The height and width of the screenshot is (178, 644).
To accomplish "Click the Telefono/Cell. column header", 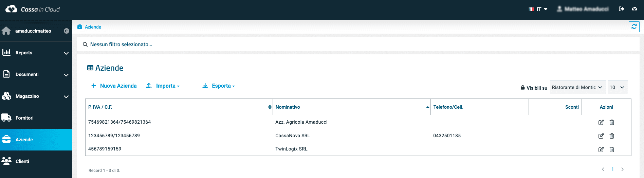I will click(x=479, y=107).
